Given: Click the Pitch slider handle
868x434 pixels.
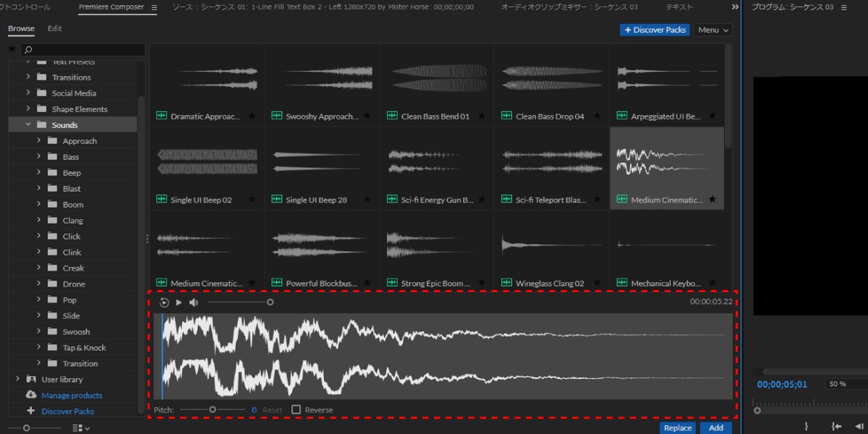Looking at the screenshot, I should coord(213,409).
